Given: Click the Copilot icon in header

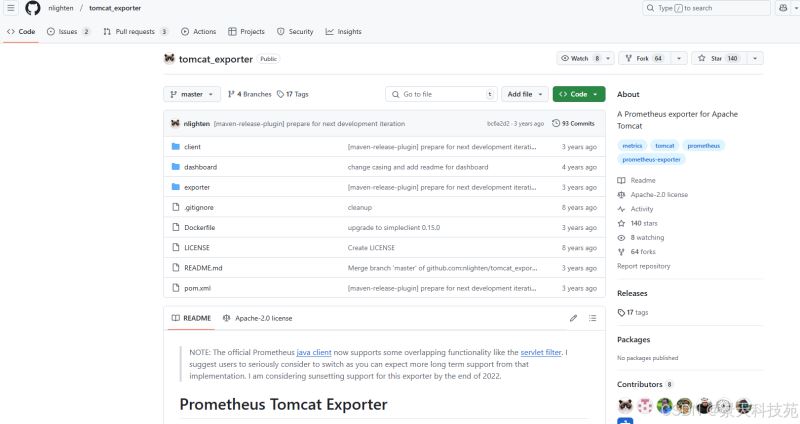Looking at the screenshot, I should pyautogui.click(x=782, y=8).
